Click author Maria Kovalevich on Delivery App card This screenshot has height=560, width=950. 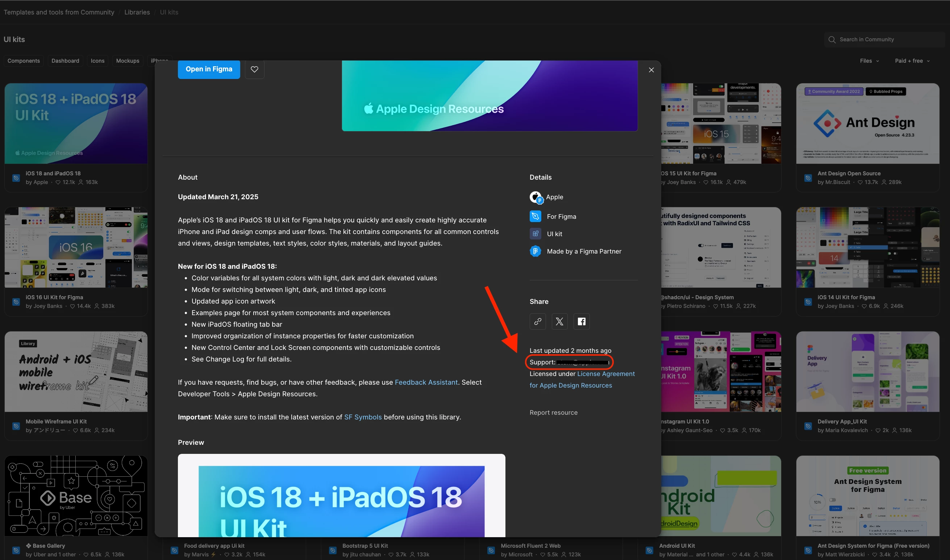click(847, 430)
